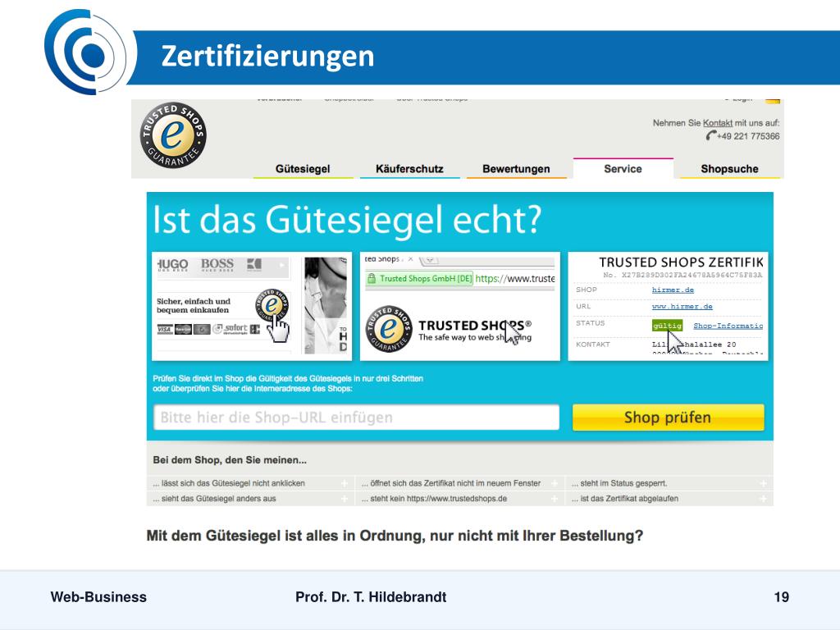840x630 pixels.
Task: Click the Shop-URL input field
Action: [356, 418]
